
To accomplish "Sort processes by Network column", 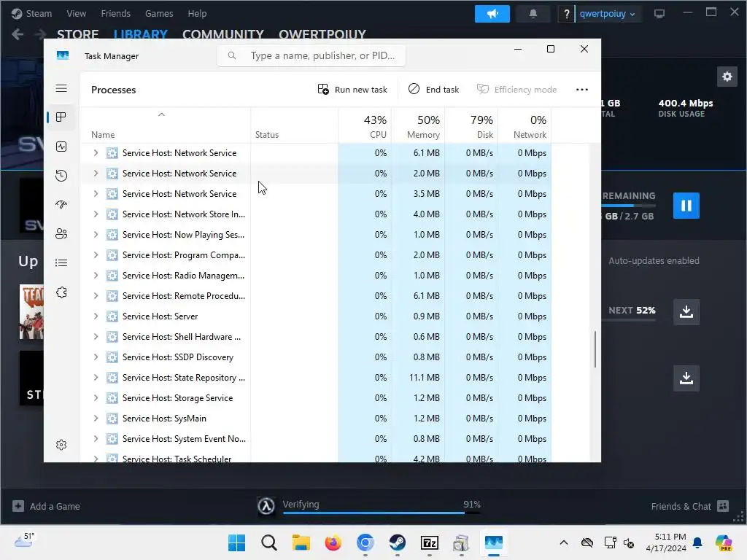I will [525, 126].
